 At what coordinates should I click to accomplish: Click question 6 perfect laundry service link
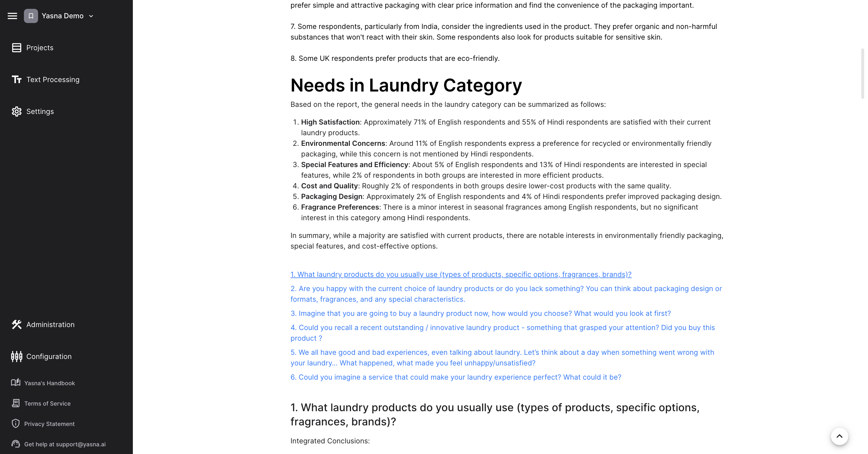click(x=456, y=377)
